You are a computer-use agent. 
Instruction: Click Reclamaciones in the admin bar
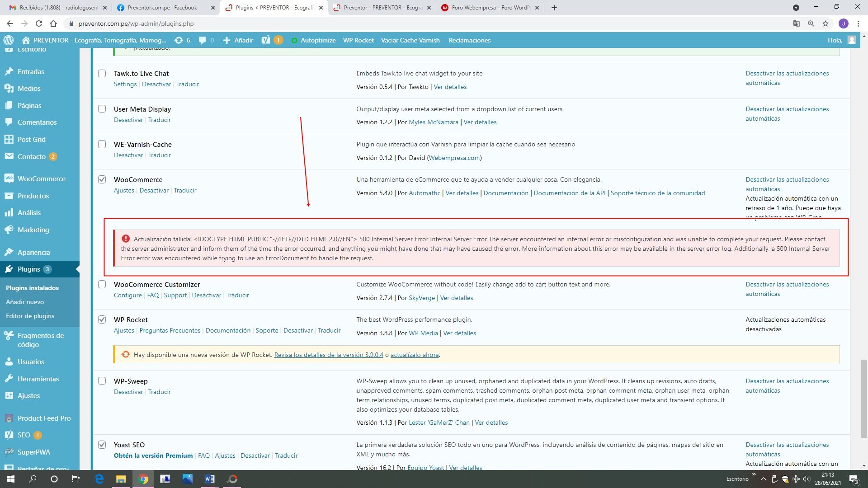[x=469, y=40]
